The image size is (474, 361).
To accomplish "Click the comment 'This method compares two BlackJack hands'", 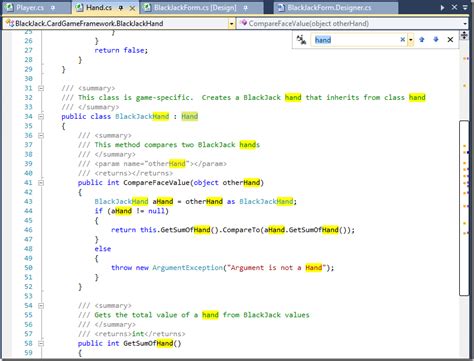I will [177, 145].
